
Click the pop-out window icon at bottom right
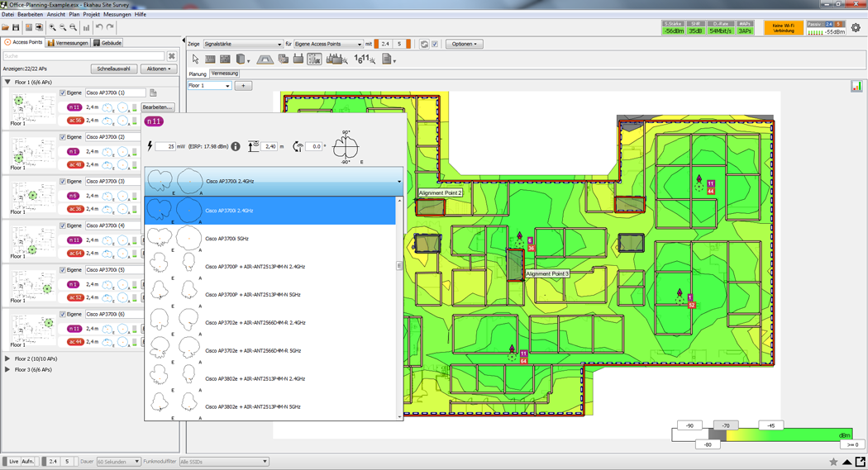click(861, 462)
